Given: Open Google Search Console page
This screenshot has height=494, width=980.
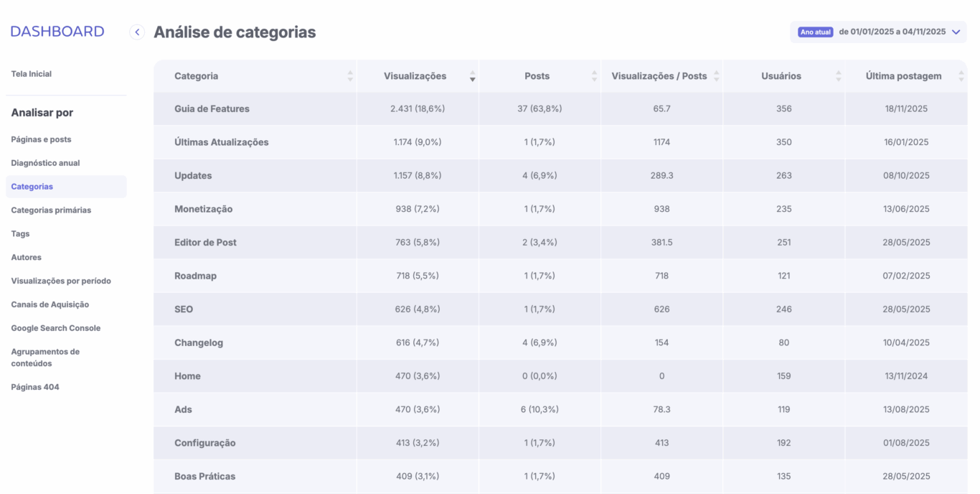Looking at the screenshot, I should (56, 328).
